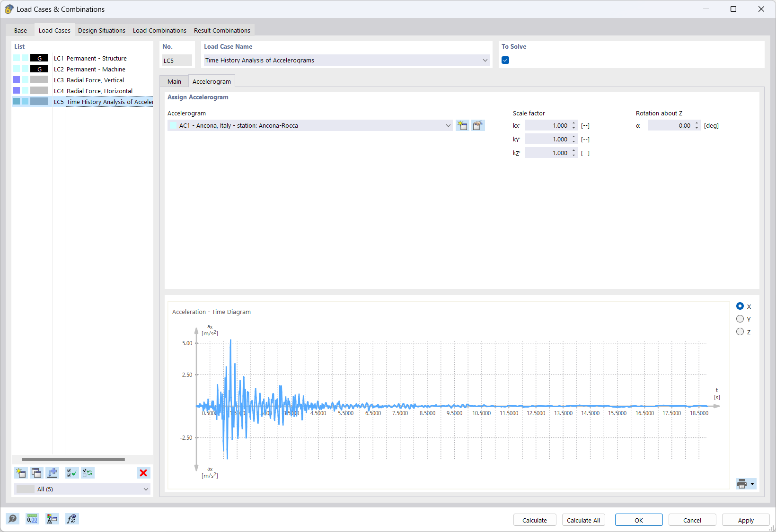This screenshot has width=776, height=532.
Task: Create a new load case
Action: (x=20, y=473)
